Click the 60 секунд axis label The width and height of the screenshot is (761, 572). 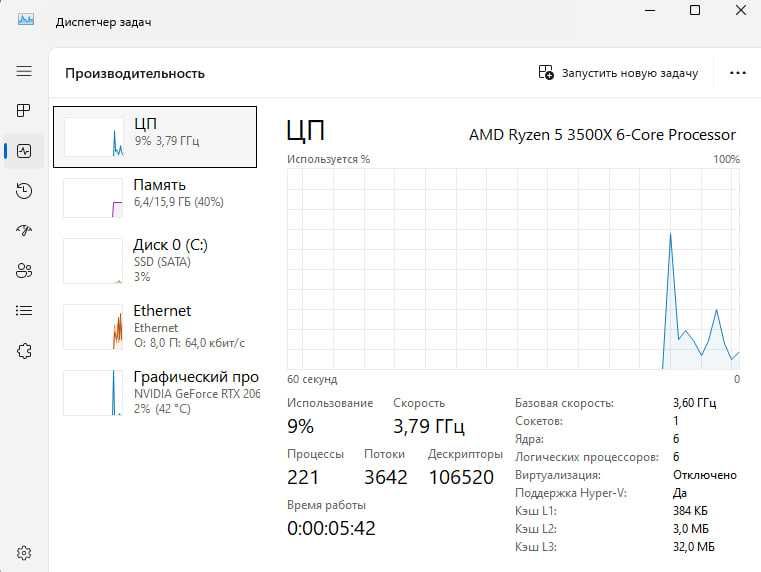coord(312,379)
